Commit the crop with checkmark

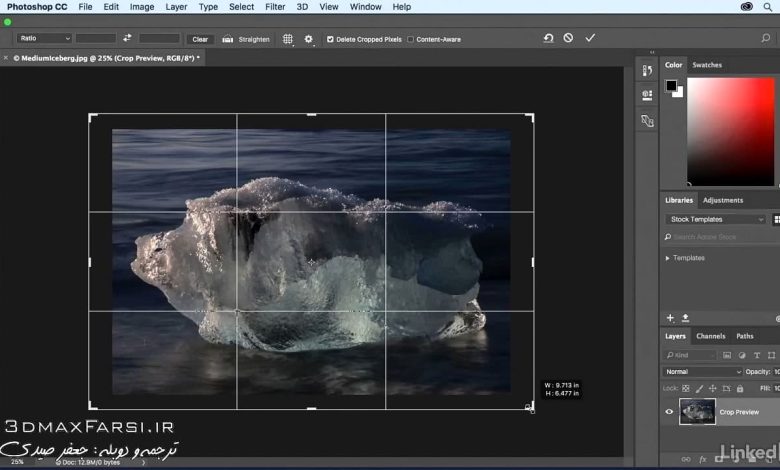(x=590, y=38)
